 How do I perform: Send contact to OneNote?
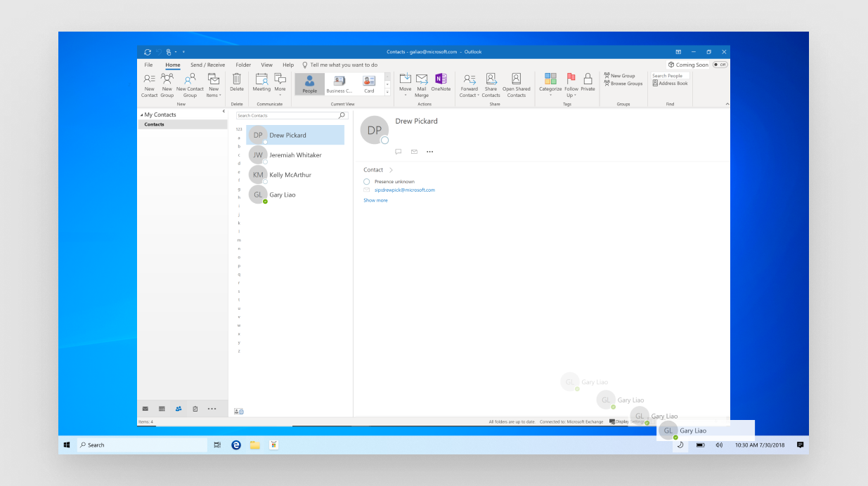point(441,82)
